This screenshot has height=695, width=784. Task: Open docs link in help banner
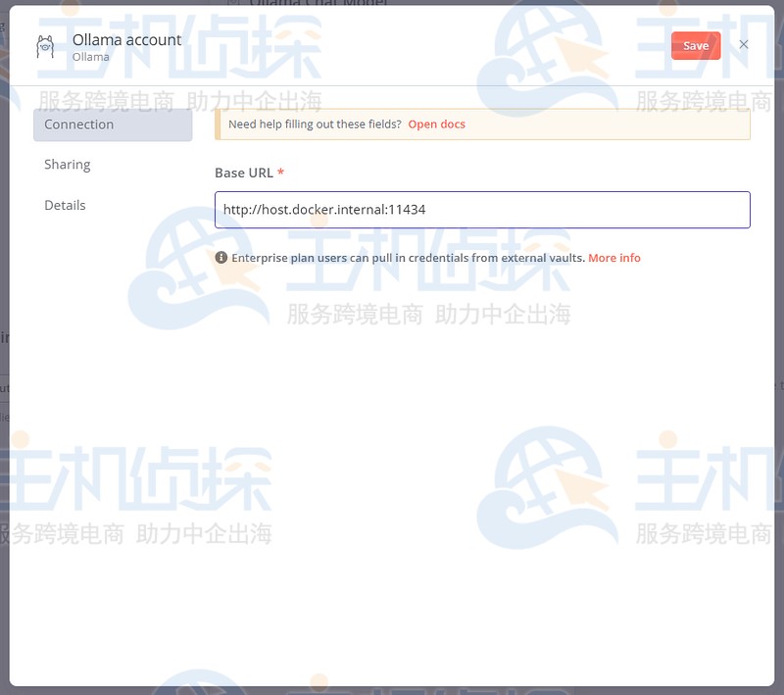coord(436,124)
